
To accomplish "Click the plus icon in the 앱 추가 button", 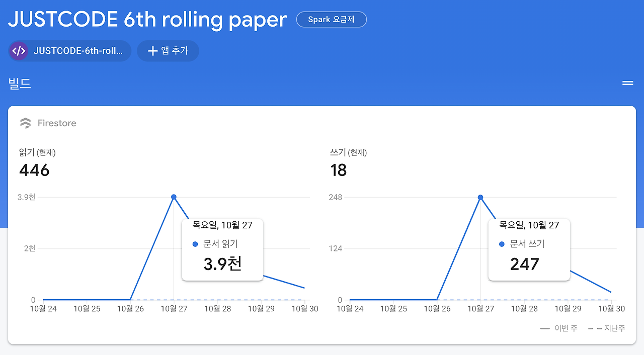I will 152,50.
